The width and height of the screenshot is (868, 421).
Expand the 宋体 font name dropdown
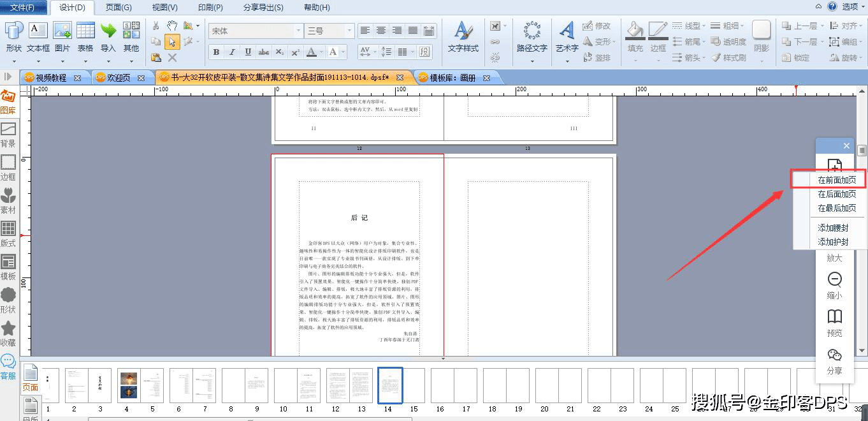[298, 31]
